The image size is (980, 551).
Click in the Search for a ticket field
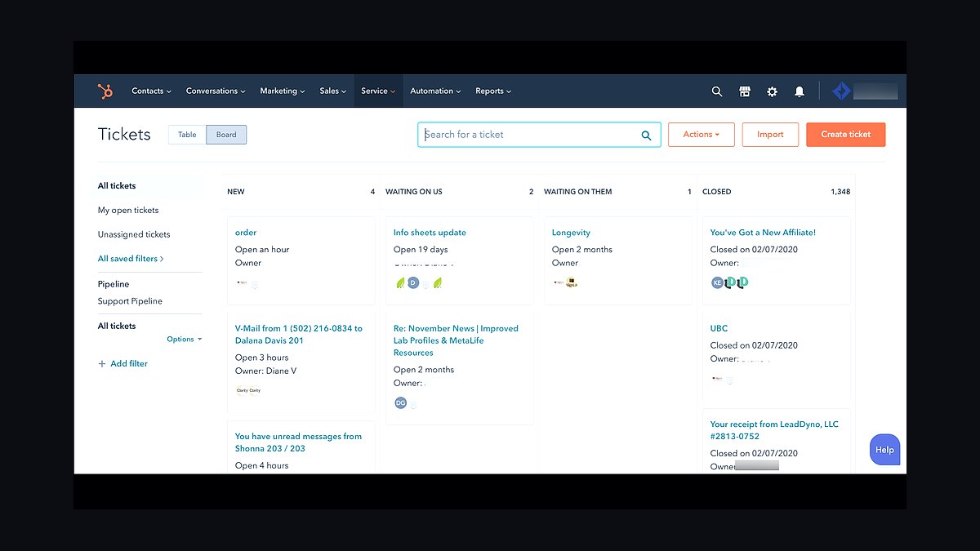tap(539, 135)
